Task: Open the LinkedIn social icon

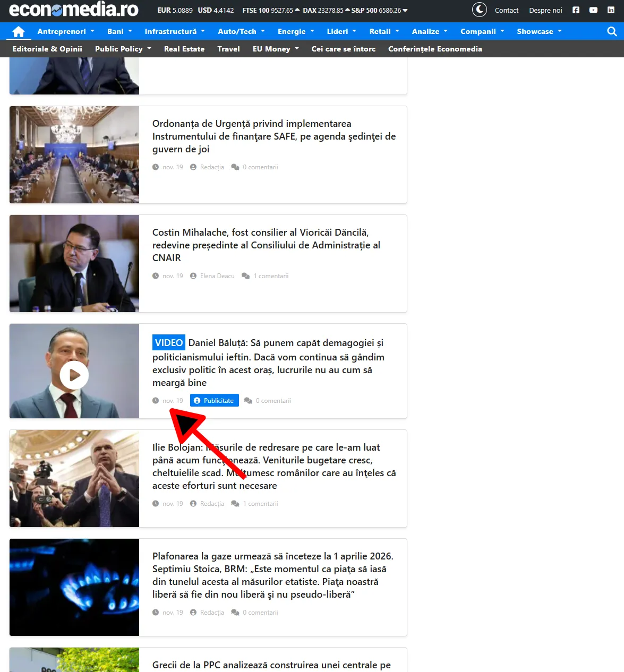Action: (611, 10)
